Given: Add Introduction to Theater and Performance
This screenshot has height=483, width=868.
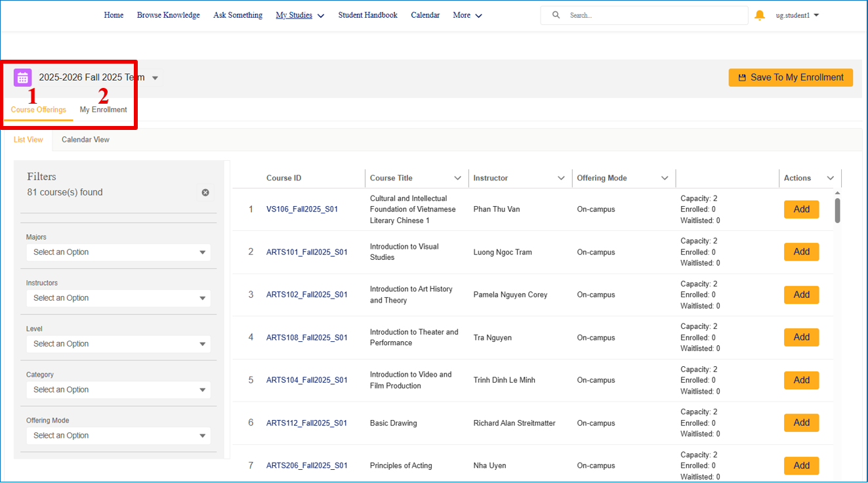Looking at the screenshot, I should [x=802, y=337].
